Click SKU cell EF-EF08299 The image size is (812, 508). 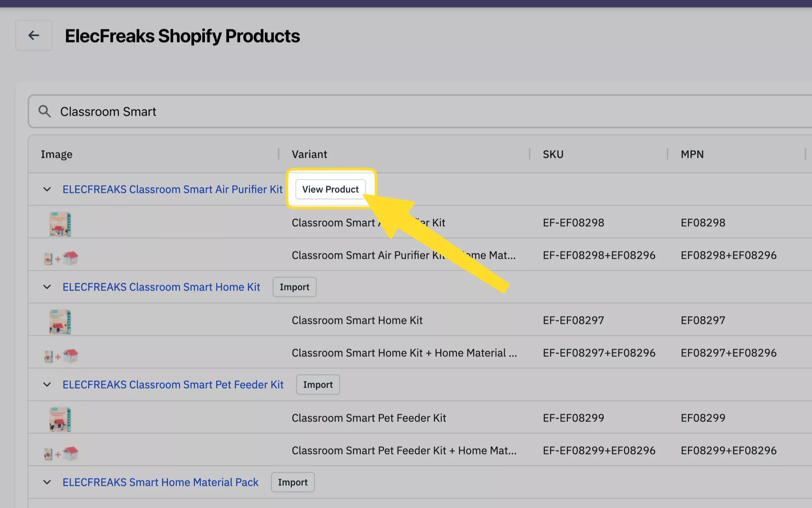tap(573, 418)
